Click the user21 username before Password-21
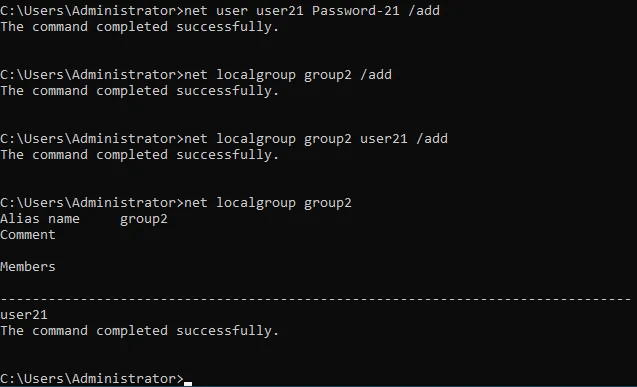 click(x=280, y=11)
